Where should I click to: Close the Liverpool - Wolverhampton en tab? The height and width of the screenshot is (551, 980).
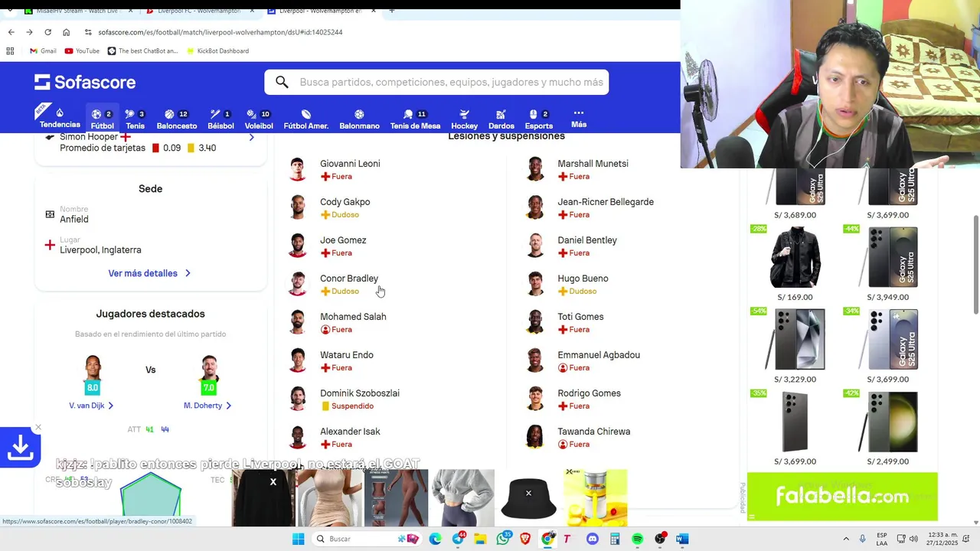(x=374, y=11)
